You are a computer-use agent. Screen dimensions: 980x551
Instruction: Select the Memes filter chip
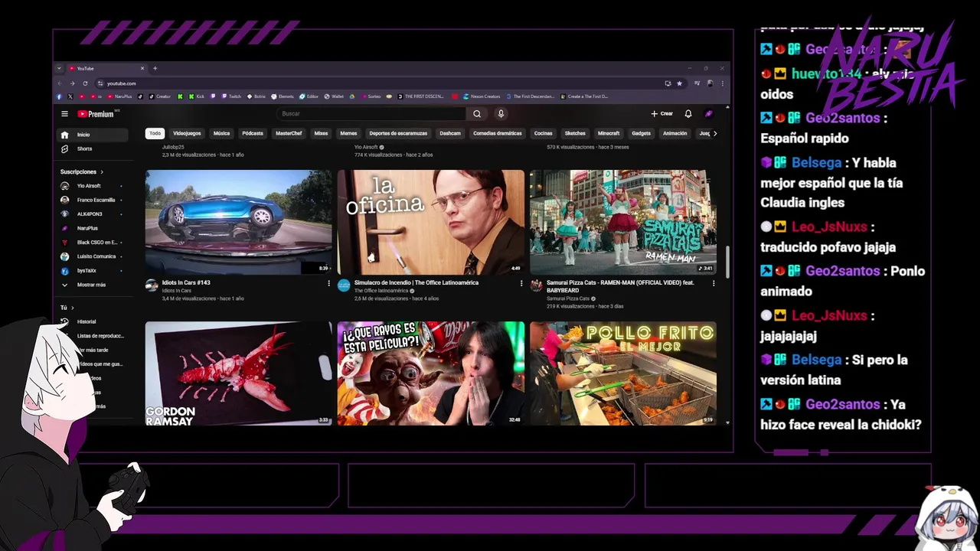click(348, 133)
